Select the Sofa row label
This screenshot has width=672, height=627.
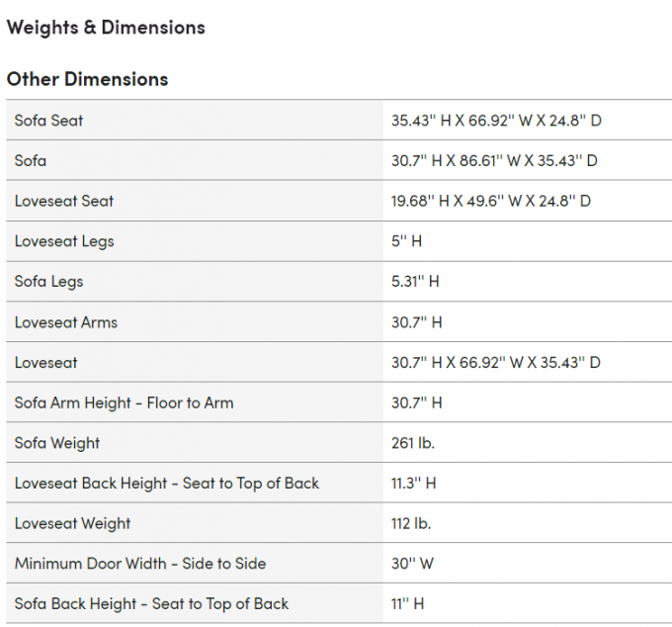click(x=31, y=161)
